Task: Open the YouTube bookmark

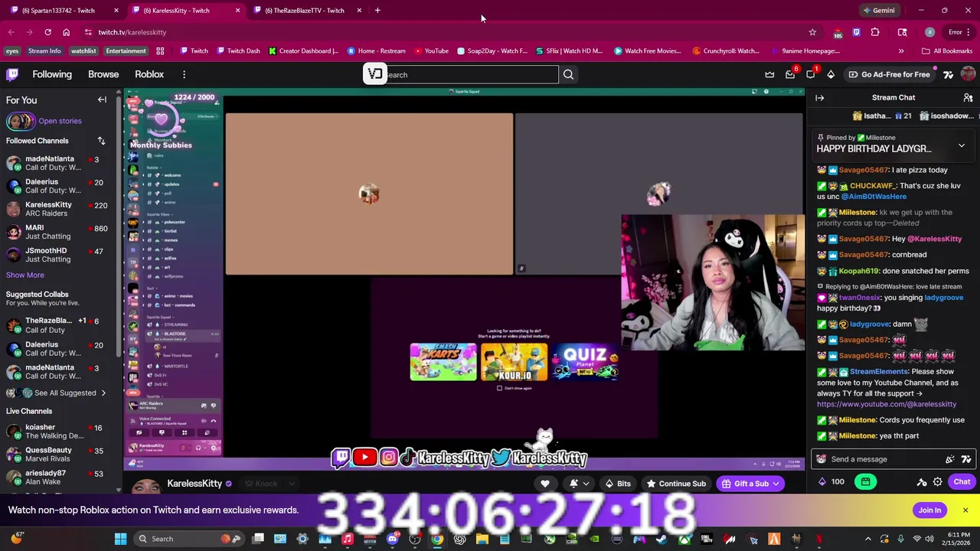Action: 431,51
